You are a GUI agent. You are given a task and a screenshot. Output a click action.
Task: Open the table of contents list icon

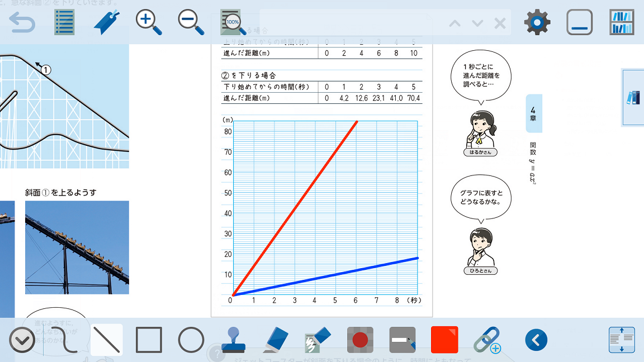[x=64, y=22]
